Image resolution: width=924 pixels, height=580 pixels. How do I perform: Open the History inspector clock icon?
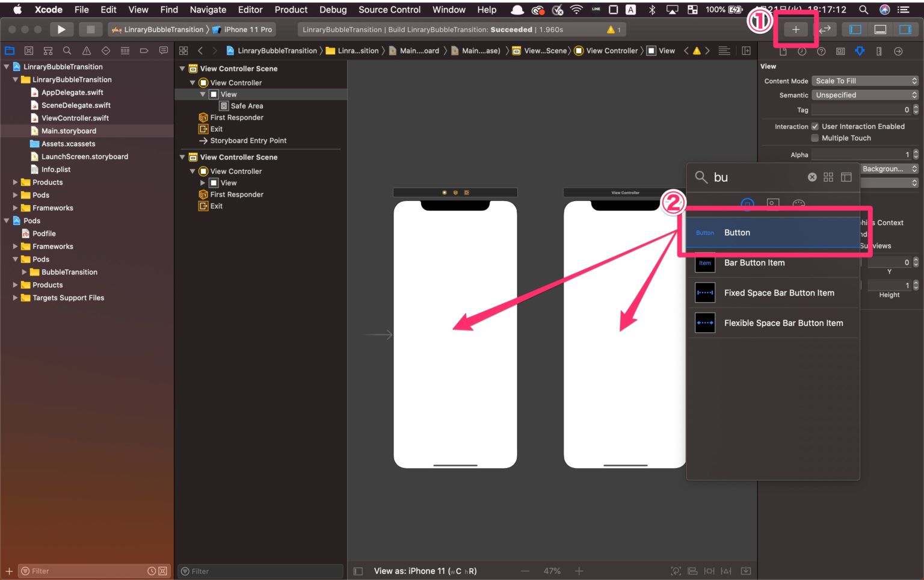point(801,51)
